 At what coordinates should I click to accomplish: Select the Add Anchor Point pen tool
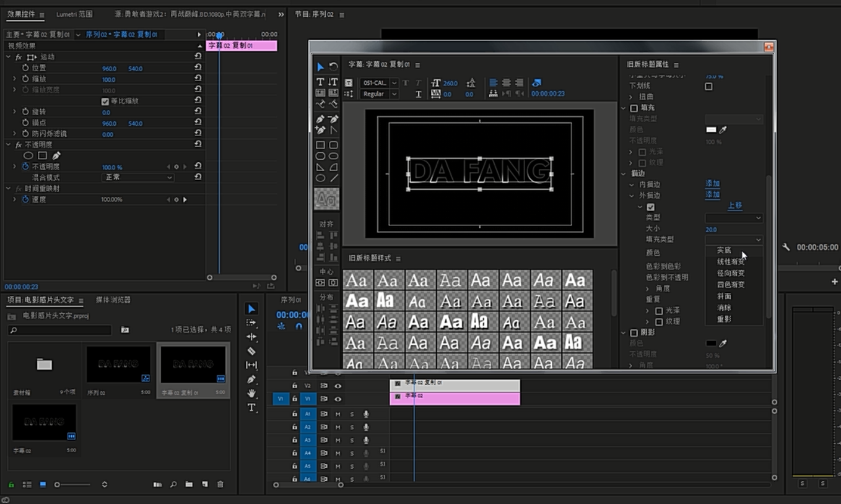tap(320, 130)
